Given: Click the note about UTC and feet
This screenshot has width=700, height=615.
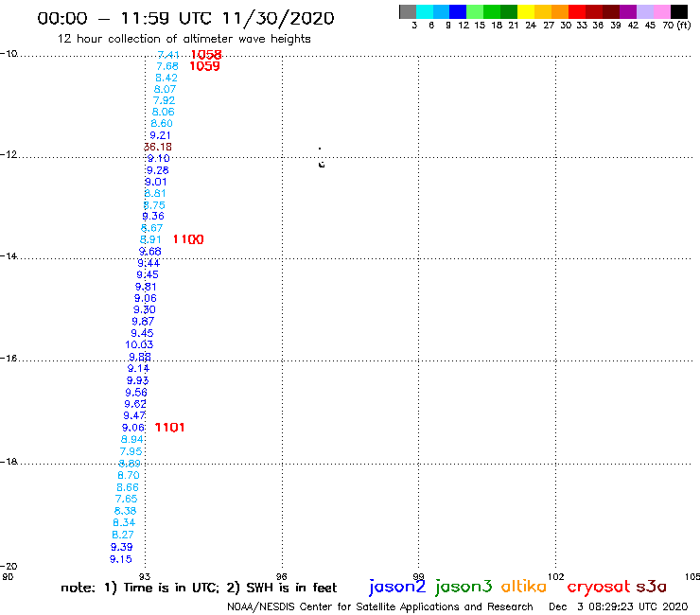Looking at the screenshot, I should [x=199, y=588].
